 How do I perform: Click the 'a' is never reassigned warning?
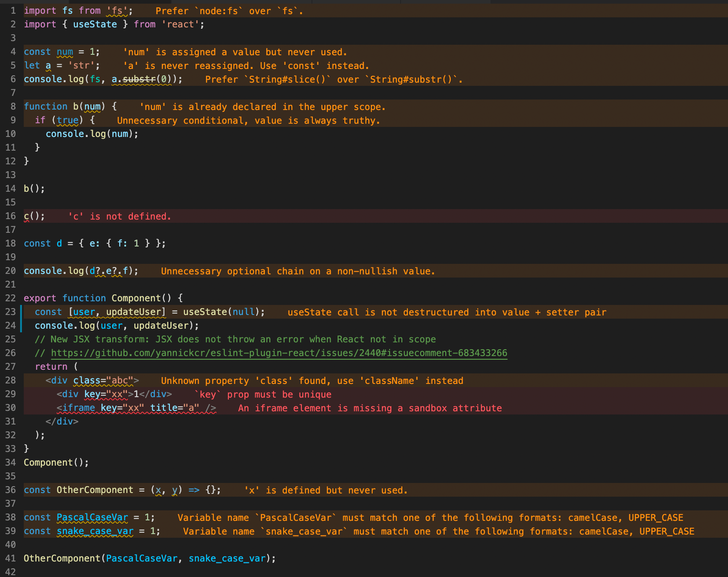point(246,66)
